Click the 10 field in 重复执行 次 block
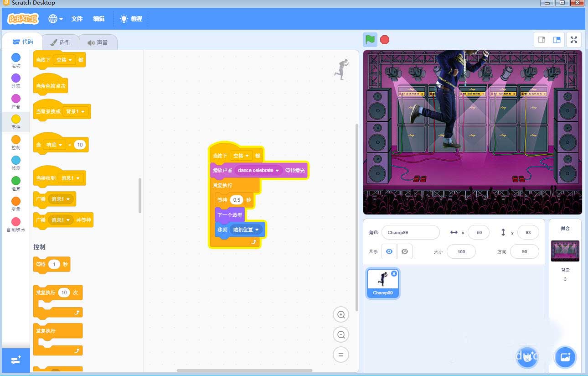 coord(64,292)
